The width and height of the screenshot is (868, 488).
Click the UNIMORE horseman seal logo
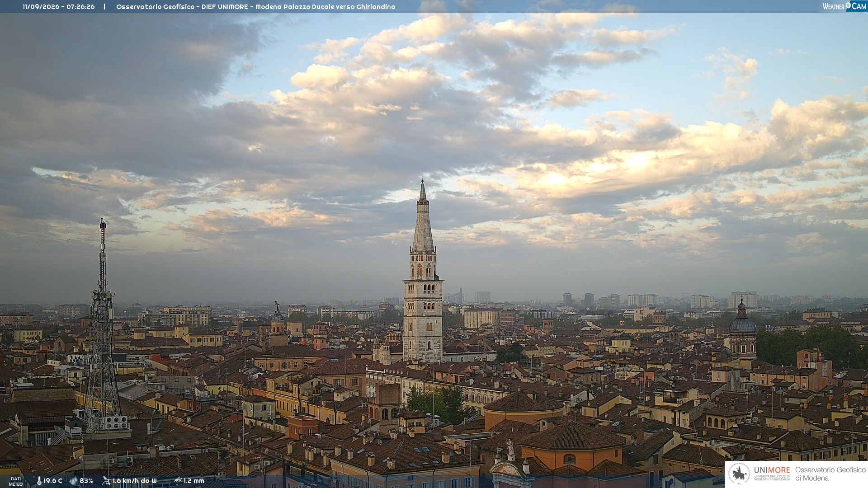(739, 474)
